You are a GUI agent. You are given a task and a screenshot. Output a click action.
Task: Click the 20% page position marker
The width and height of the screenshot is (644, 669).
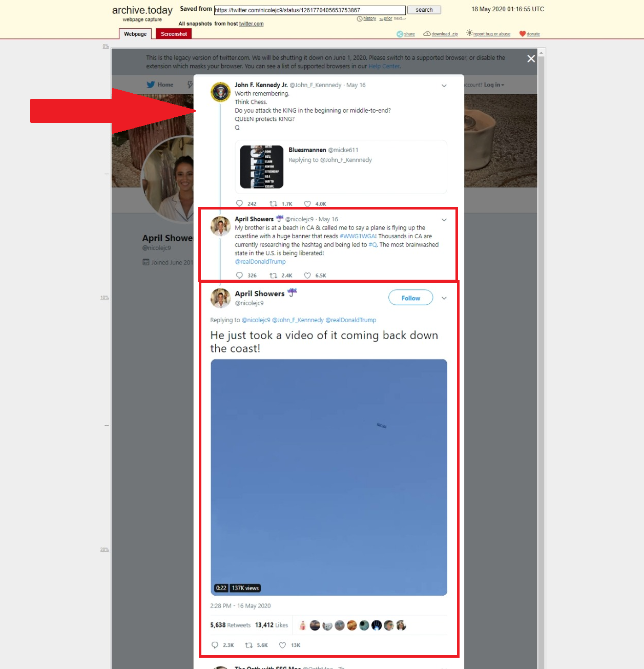click(105, 550)
